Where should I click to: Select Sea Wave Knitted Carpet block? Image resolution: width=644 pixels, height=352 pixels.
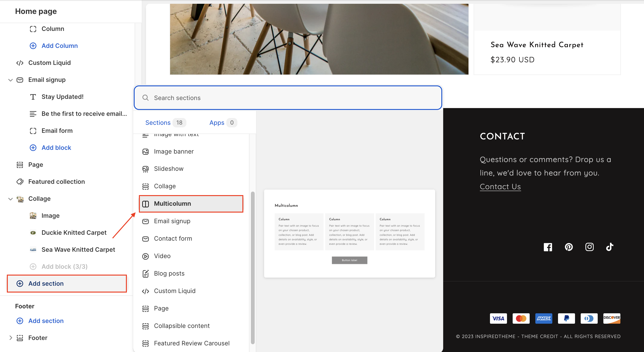78,250
